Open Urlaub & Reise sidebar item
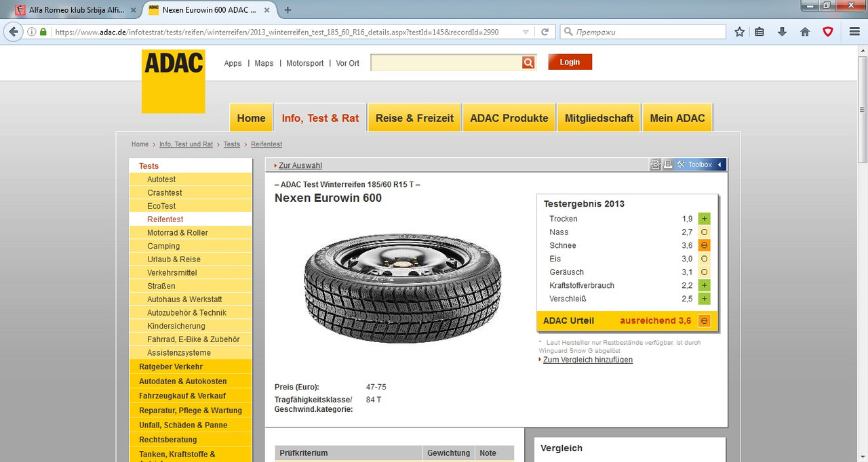 (191, 259)
